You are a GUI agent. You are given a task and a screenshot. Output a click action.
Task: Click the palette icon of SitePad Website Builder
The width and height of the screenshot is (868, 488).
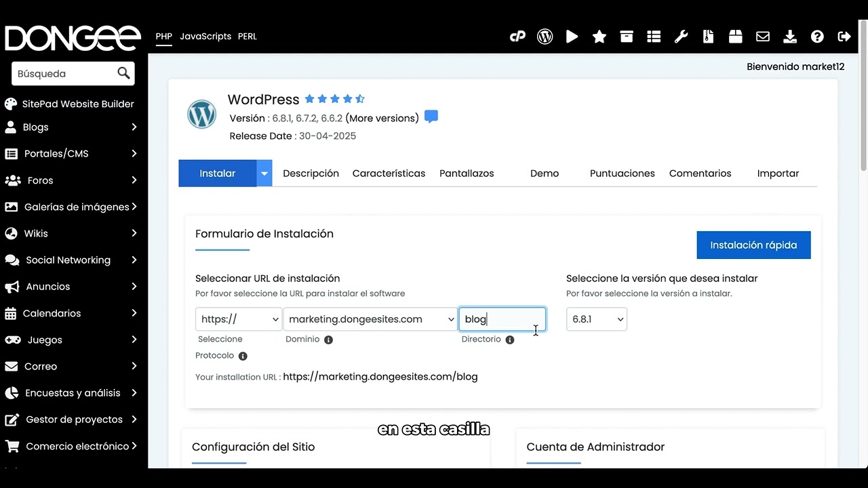pos(10,104)
